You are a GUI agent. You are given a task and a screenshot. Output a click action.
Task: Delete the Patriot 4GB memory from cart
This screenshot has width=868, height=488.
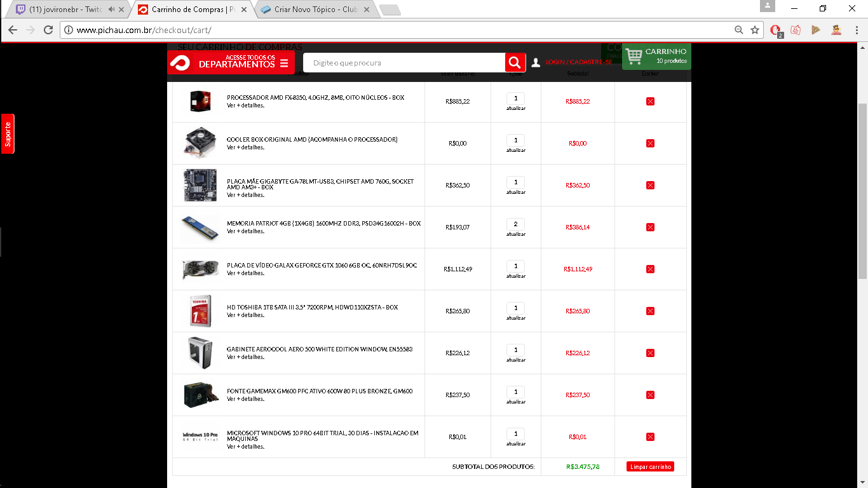click(x=650, y=227)
